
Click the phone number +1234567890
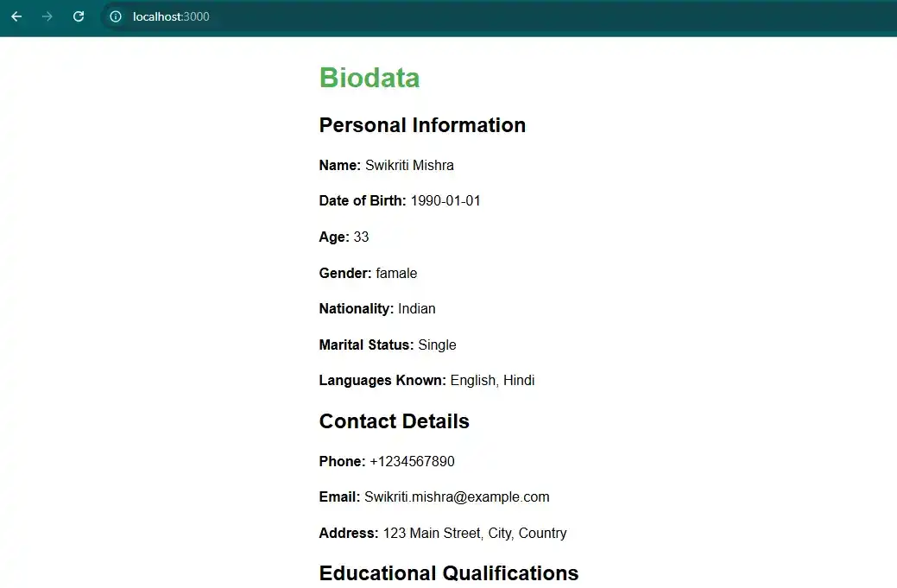(x=412, y=461)
